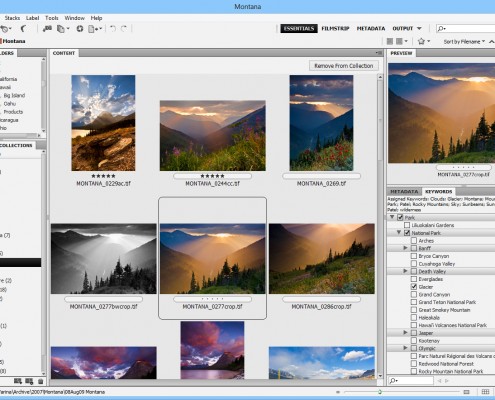Expand the Jasper keyword

pyautogui.click(x=405, y=333)
